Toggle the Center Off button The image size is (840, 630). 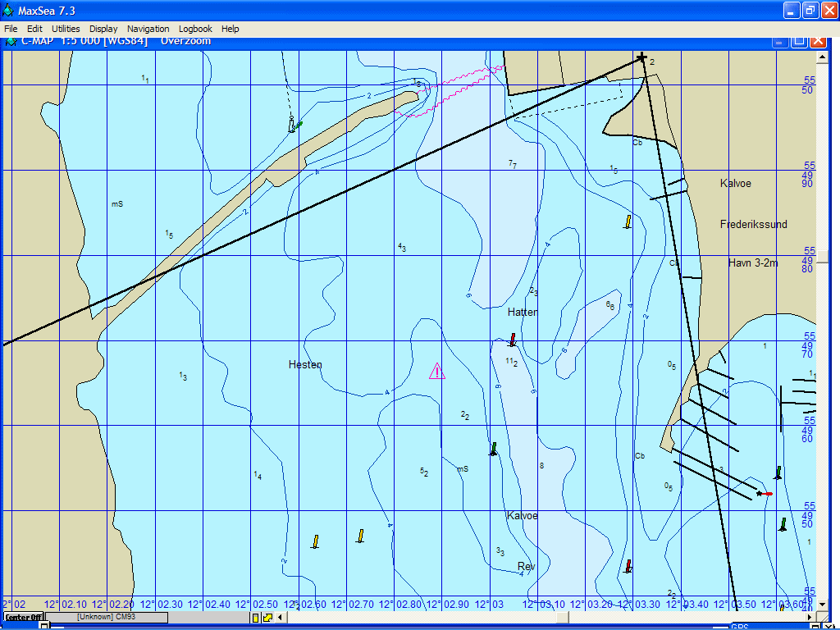click(x=23, y=617)
